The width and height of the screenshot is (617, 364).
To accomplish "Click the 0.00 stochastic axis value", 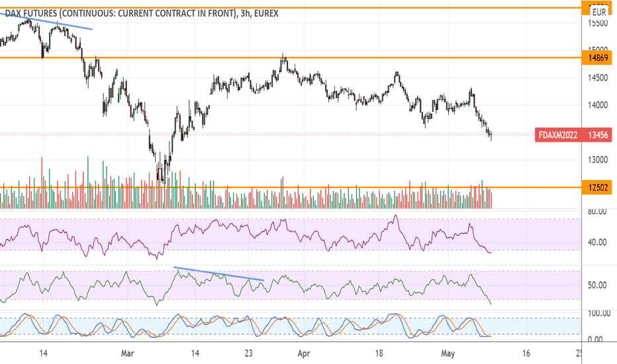I will pos(595,339).
